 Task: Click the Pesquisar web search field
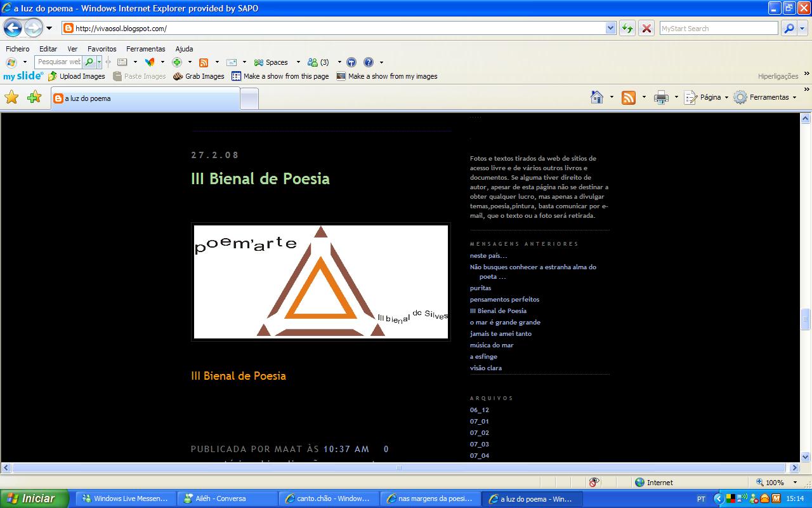(59, 62)
